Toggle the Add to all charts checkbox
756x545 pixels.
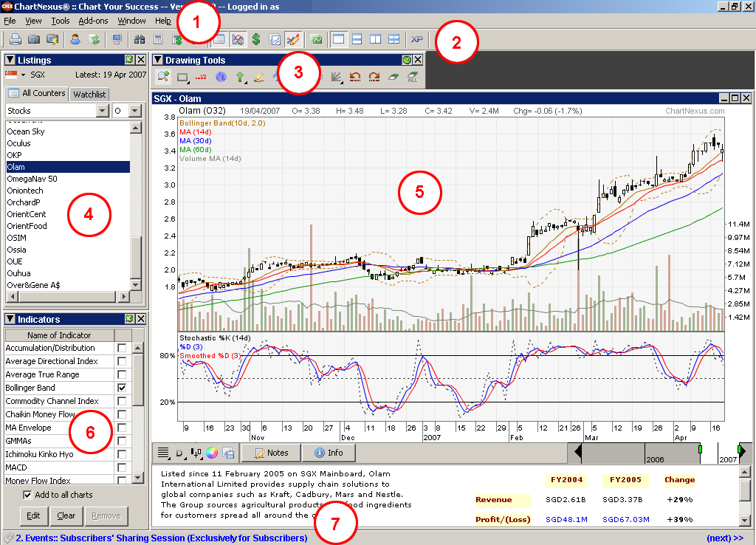click(x=28, y=495)
